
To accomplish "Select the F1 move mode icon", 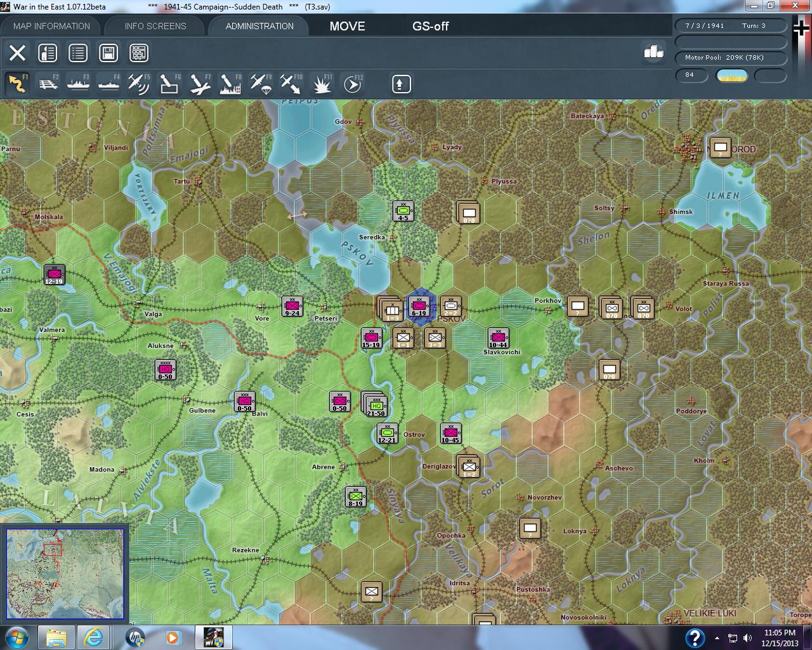I will click(17, 84).
